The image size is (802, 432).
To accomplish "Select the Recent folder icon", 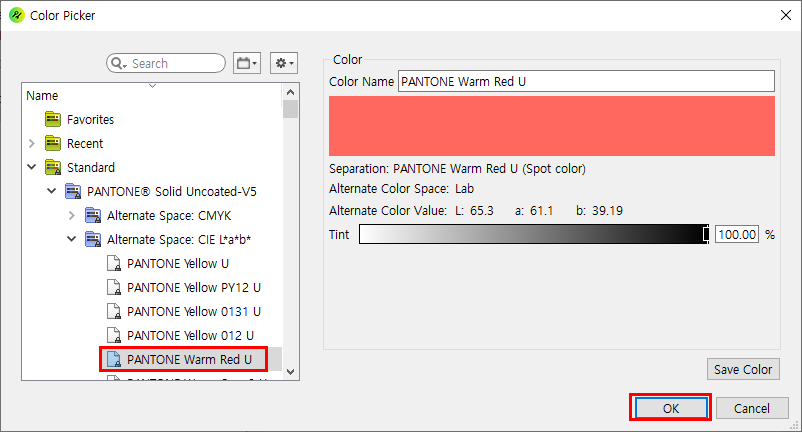I will pos(53,144).
